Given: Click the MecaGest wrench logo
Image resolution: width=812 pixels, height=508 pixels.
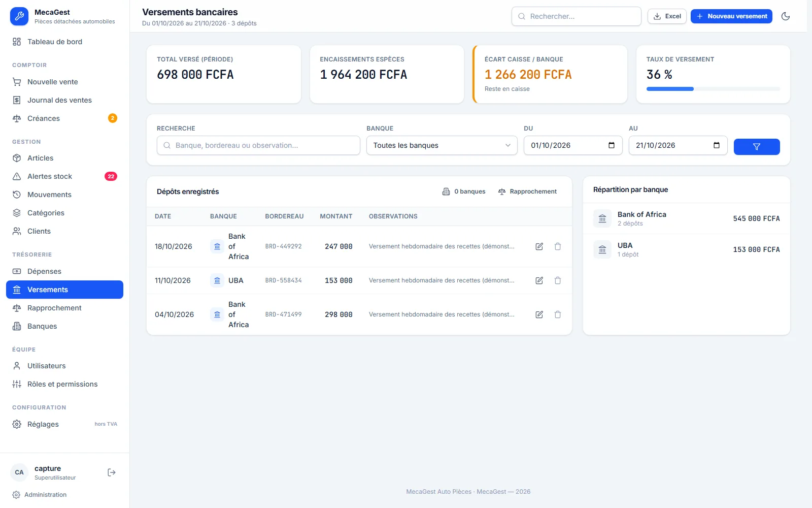Looking at the screenshot, I should (x=19, y=16).
